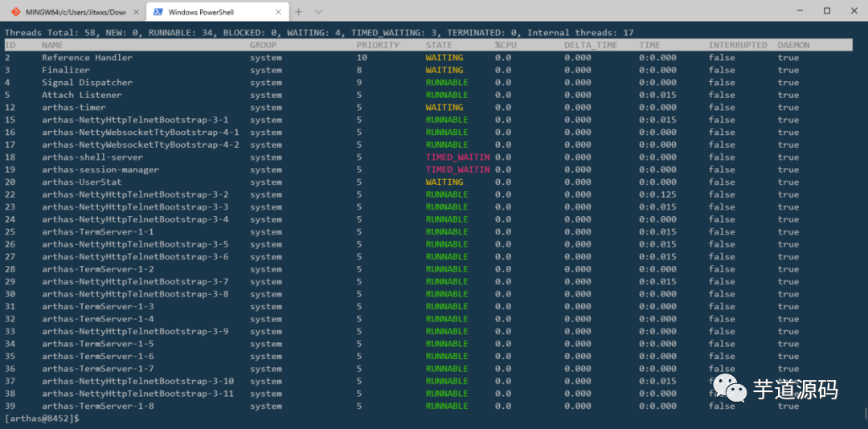The width and height of the screenshot is (868, 429).
Task: Open a new terminal tab with plus button
Action: pos(298,11)
